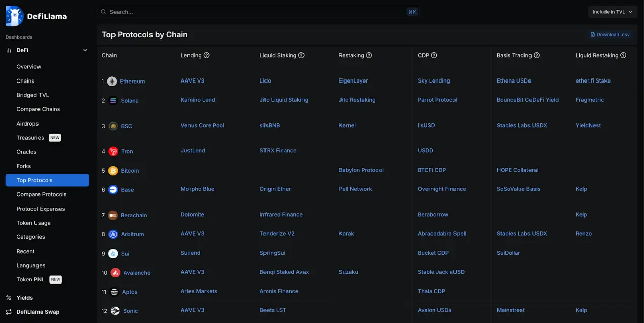Click the DefiLlama logo icon

click(x=14, y=16)
